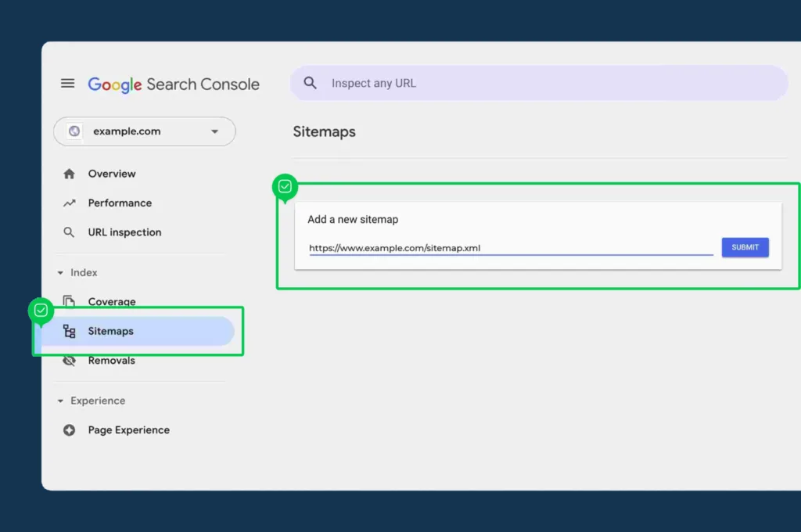The image size is (801, 532).
Task: Click the Overview home icon
Action: point(69,174)
